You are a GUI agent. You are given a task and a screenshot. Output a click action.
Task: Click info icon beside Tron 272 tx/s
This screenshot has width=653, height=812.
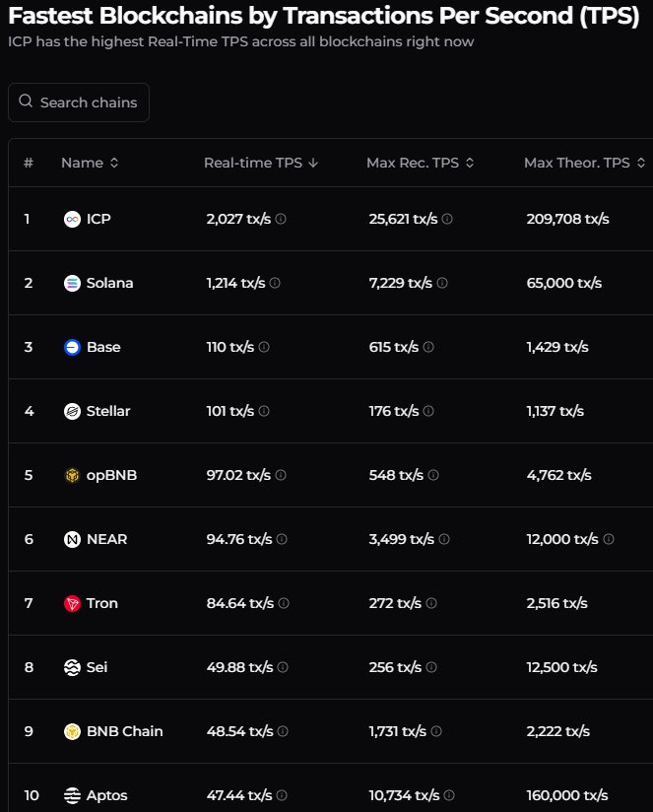coord(431,603)
